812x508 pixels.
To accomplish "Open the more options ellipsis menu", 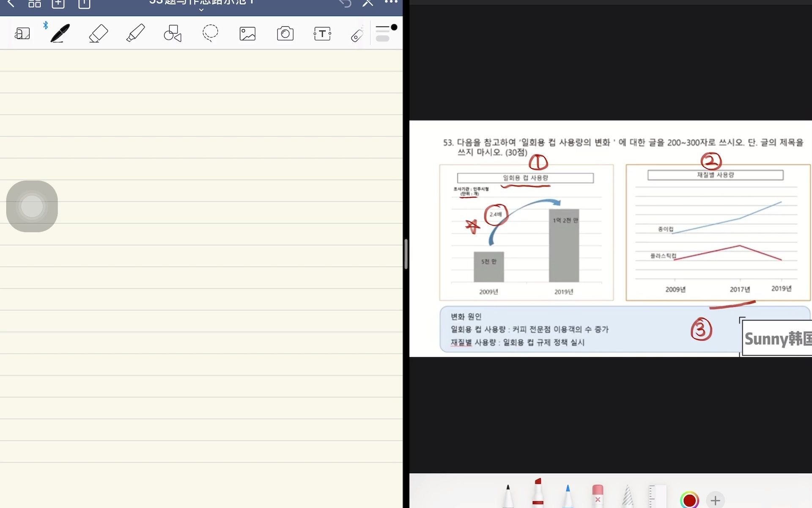I will [x=391, y=2].
